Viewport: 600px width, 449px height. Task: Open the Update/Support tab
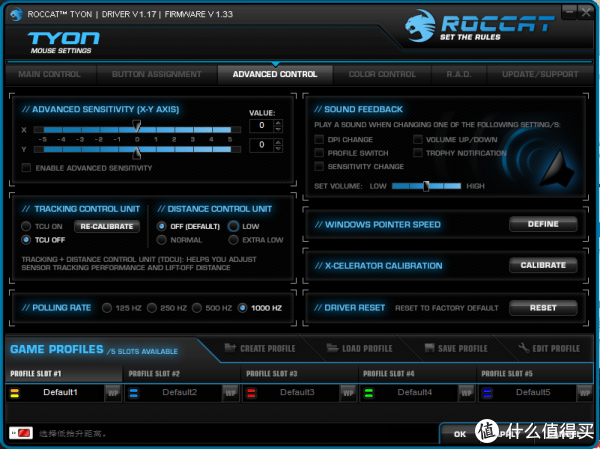[x=540, y=74]
